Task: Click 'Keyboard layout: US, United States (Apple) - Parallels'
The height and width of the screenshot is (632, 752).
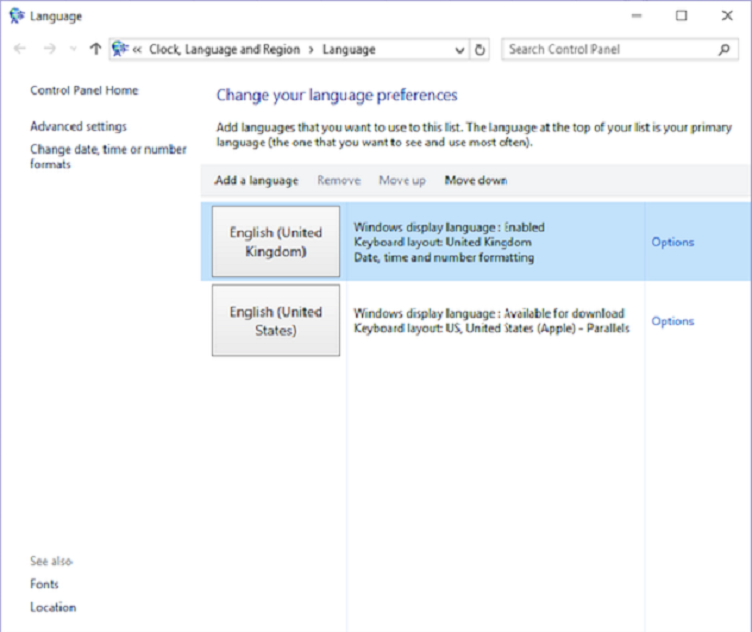Action: pos(492,328)
